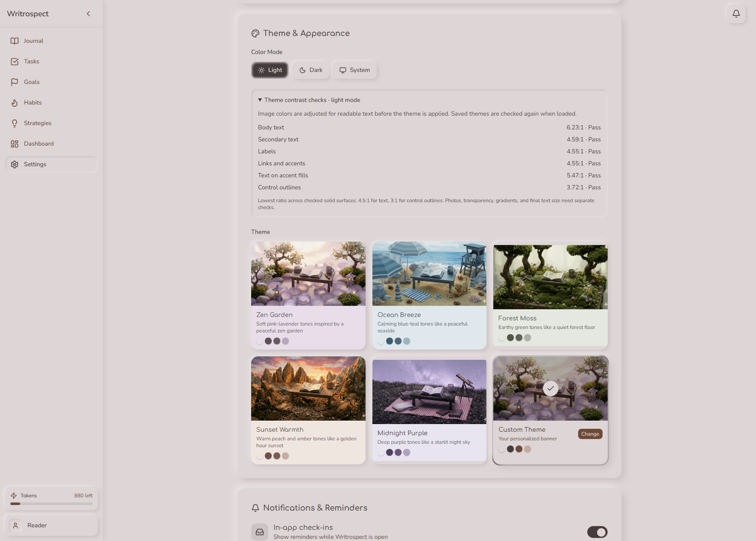Viewport: 756px width, 541px height.
Task: Click the Body text contrast row
Action: tap(429, 127)
